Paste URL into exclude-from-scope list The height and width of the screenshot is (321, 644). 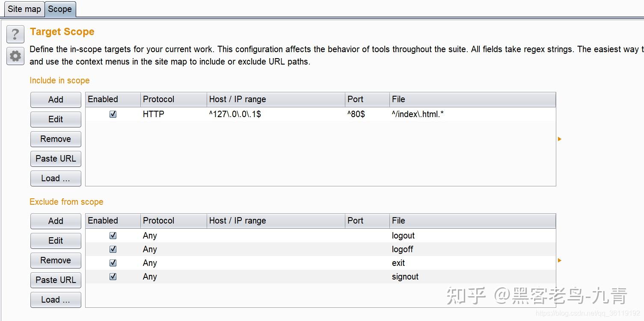pyautogui.click(x=56, y=280)
